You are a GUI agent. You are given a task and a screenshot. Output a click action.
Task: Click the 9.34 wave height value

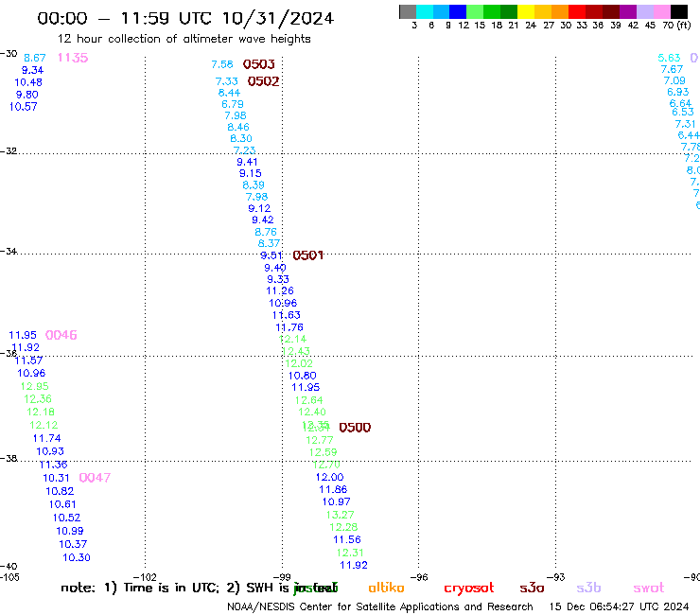(32, 71)
